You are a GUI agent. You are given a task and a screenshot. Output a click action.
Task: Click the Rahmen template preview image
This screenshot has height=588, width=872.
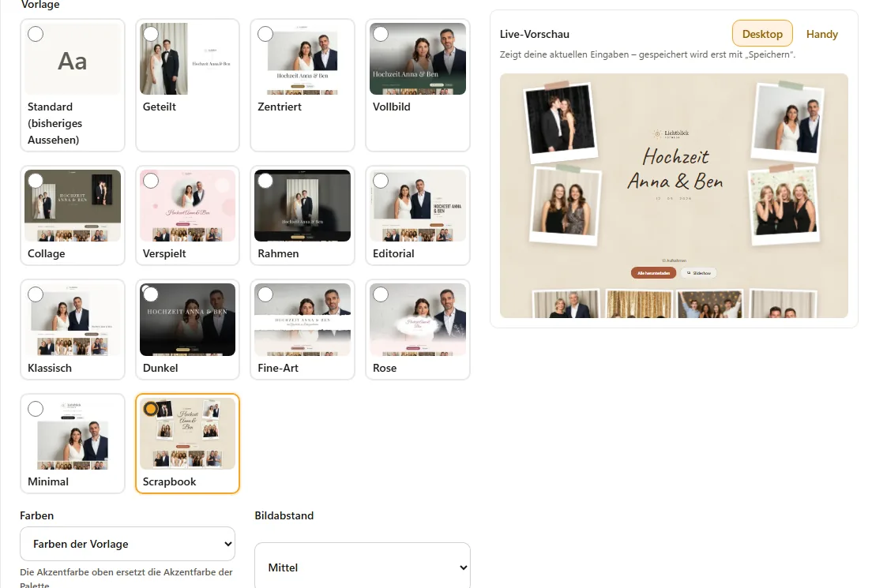(303, 206)
